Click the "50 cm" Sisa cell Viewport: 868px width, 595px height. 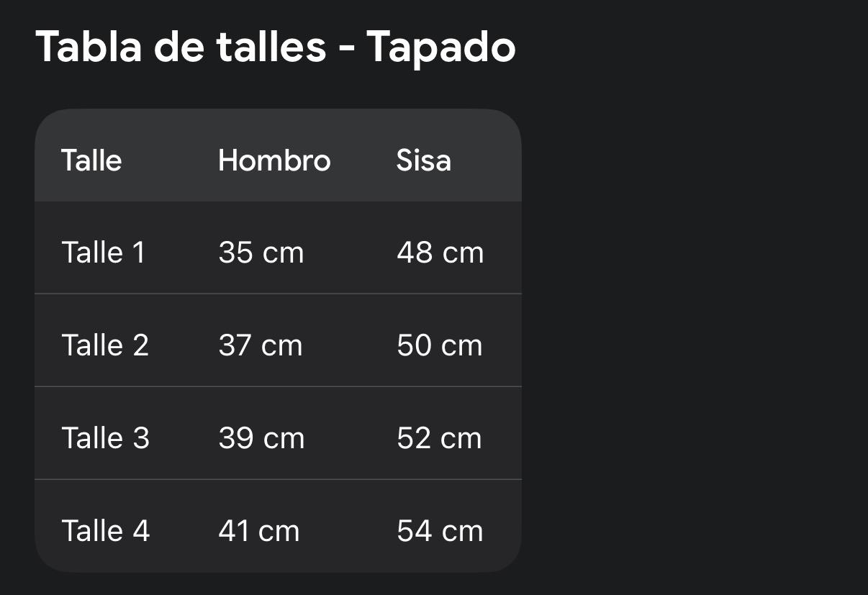[x=439, y=345]
